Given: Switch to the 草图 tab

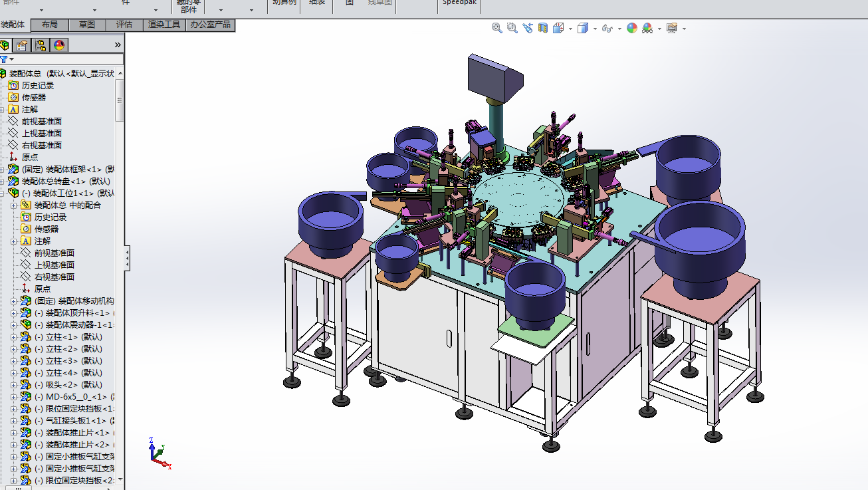Looking at the screenshot, I should [87, 25].
